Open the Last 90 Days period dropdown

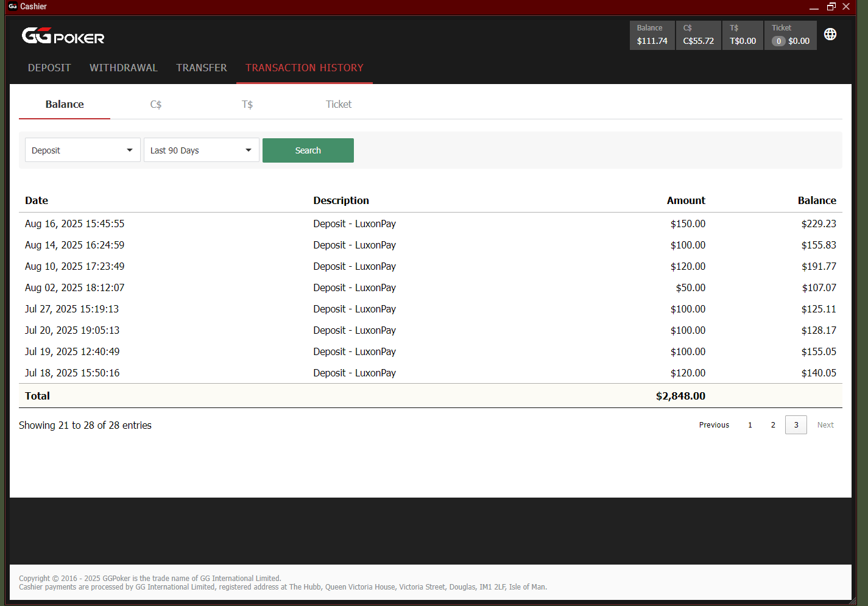pyautogui.click(x=201, y=150)
